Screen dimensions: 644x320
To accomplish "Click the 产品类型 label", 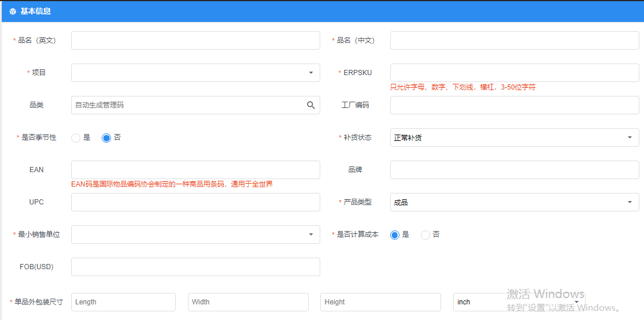I will coord(358,202).
